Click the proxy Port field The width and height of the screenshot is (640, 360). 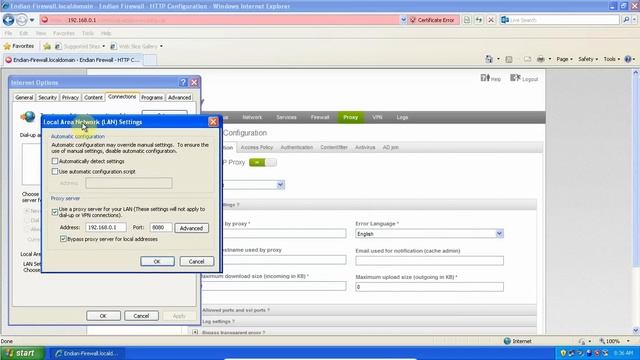pos(161,227)
